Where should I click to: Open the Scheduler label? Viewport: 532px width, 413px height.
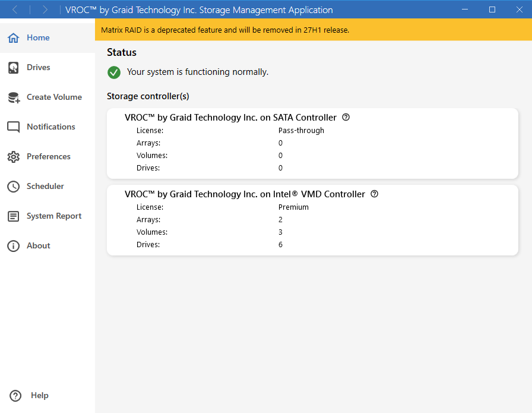pyautogui.click(x=45, y=186)
